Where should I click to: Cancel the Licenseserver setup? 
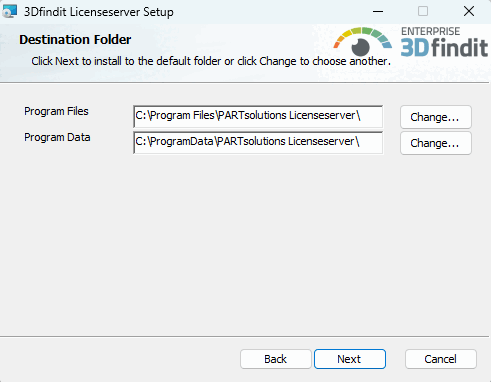(x=441, y=359)
